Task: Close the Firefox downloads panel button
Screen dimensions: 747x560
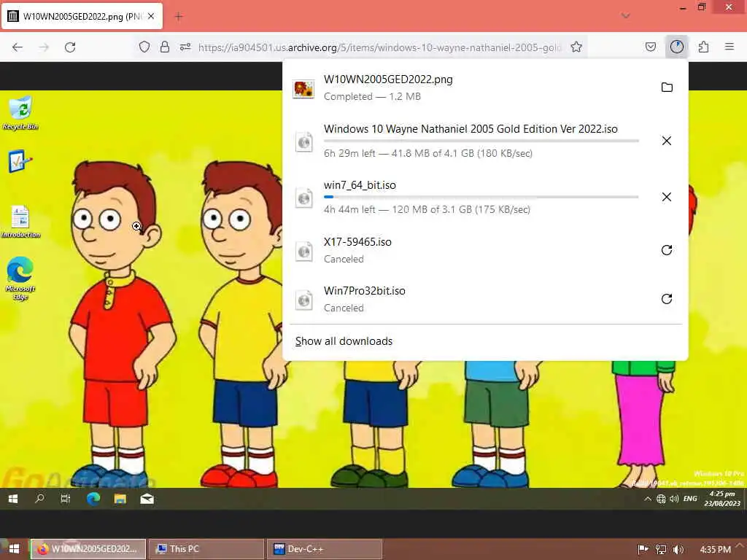Action: tap(677, 47)
